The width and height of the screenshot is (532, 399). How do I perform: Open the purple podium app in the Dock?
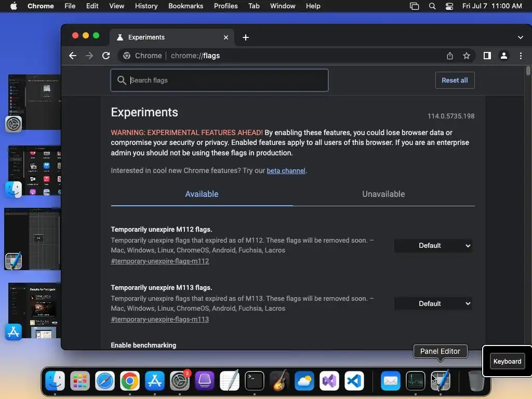[205, 381]
